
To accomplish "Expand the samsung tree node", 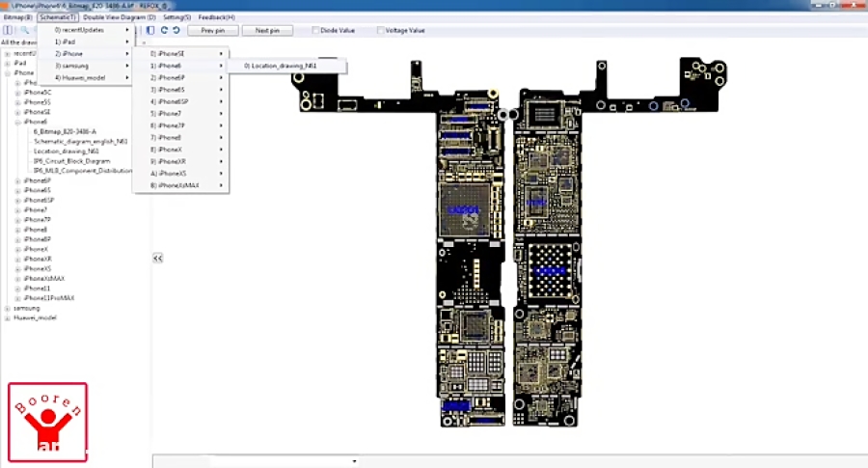I will 7,308.
